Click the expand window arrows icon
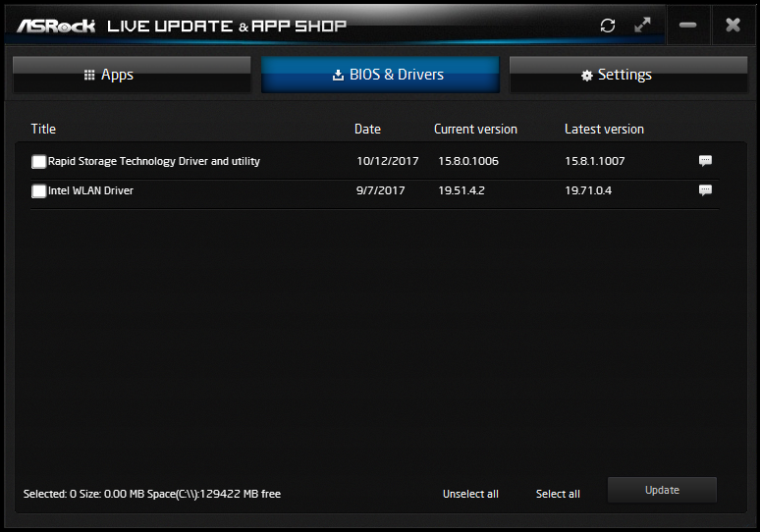The width and height of the screenshot is (760, 532). click(643, 25)
